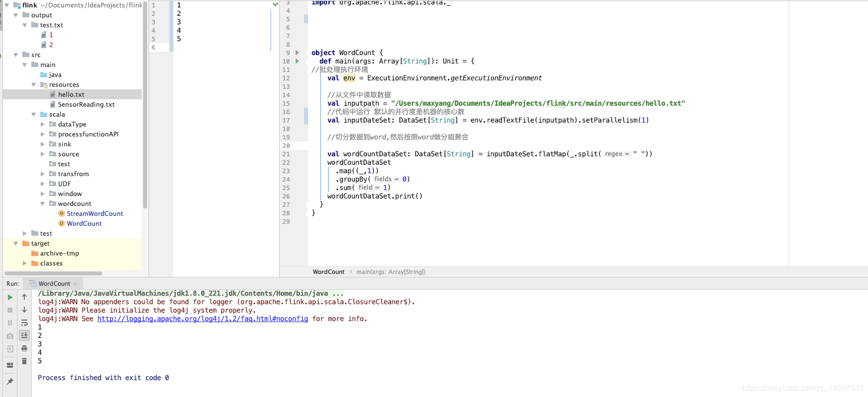
Task: Rerun WordCount with the green play icon
Action: pos(10,297)
